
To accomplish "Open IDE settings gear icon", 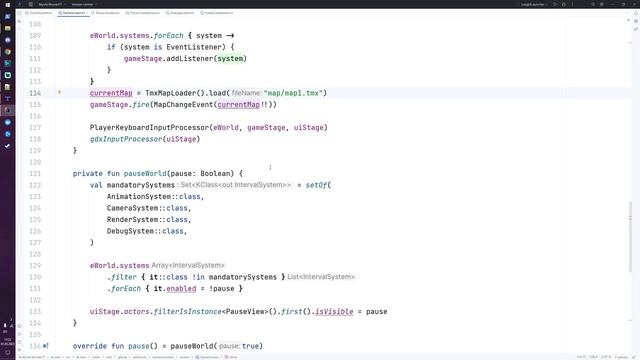I will 602,4.
